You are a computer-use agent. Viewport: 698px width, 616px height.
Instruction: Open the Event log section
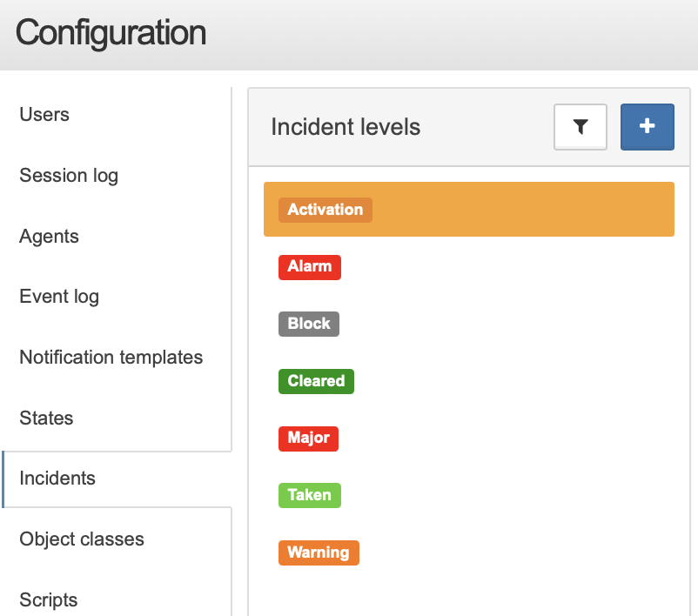[59, 297]
